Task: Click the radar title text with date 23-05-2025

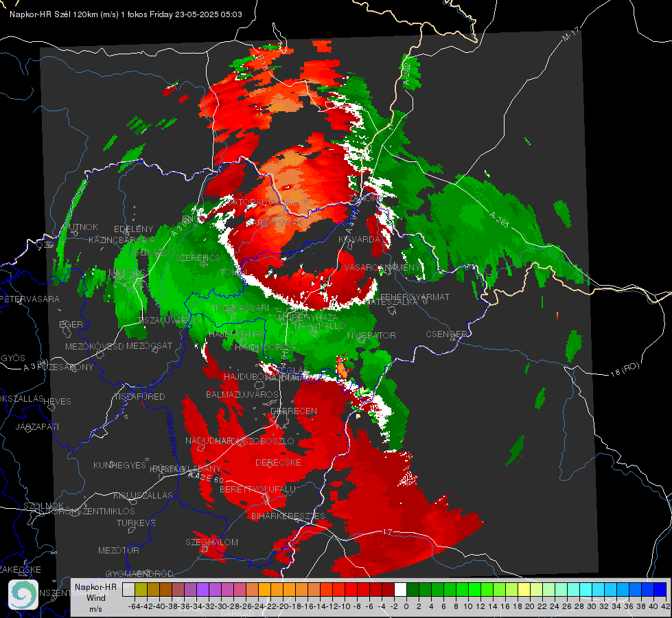Action: [126, 14]
